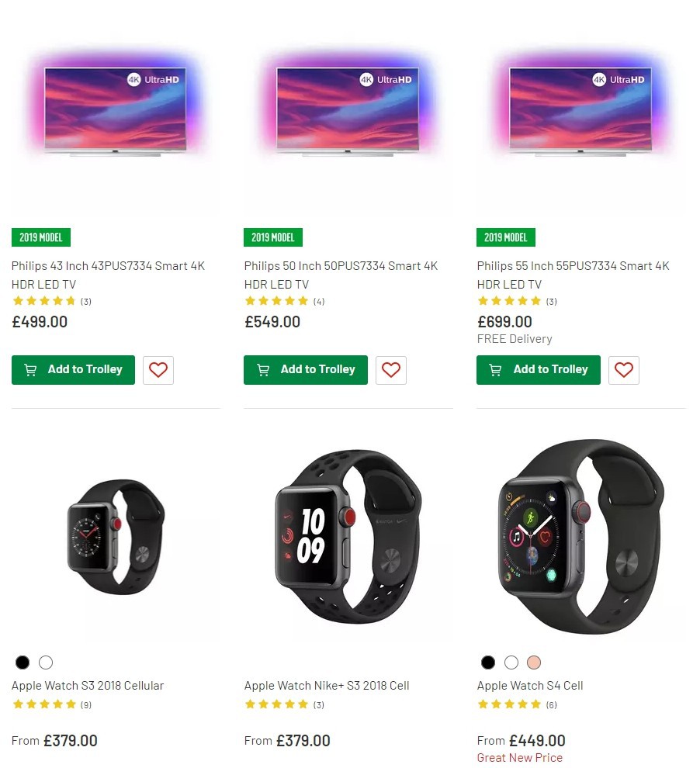Click the trolley icon in the 43 Inch Add button
Image resolution: width=700 pixels, height=768 pixels.
[x=30, y=370]
